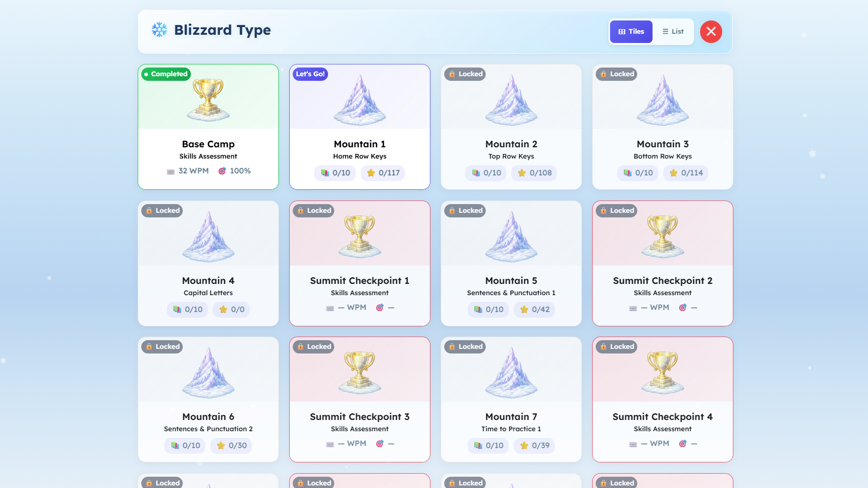Click the Completed badge on Base Camp
This screenshot has width=868, height=488.
(166, 74)
